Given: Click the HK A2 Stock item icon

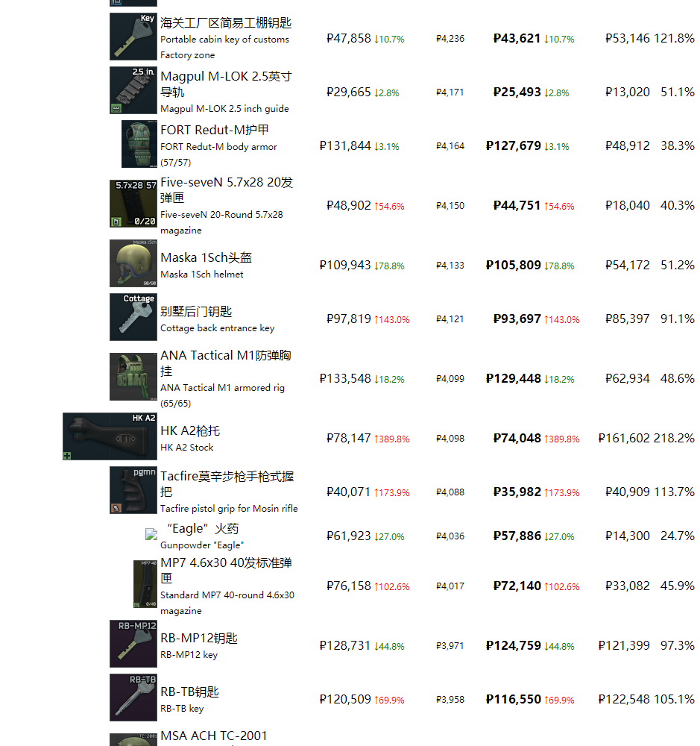Looking at the screenshot, I should click(110, 436).
